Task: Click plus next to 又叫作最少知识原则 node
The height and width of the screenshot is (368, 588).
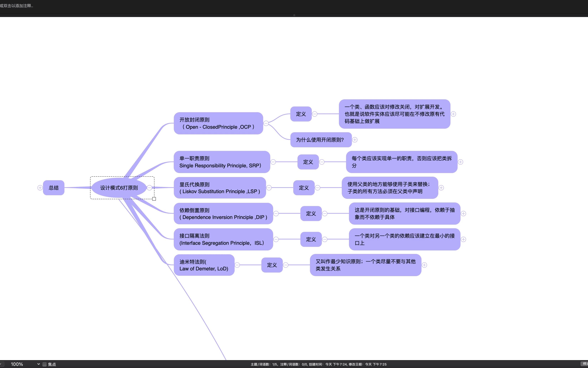Action: click(x=424, y=265)
